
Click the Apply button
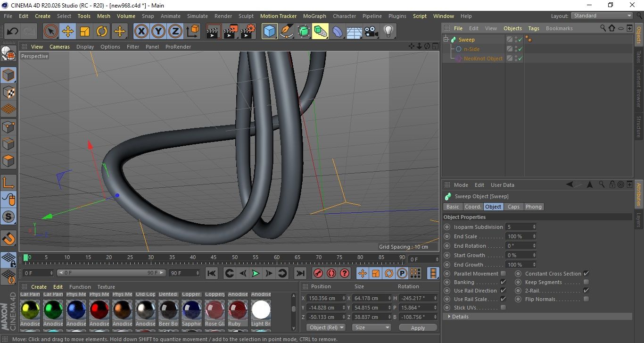pyautogui.click(x=418, y=327)
